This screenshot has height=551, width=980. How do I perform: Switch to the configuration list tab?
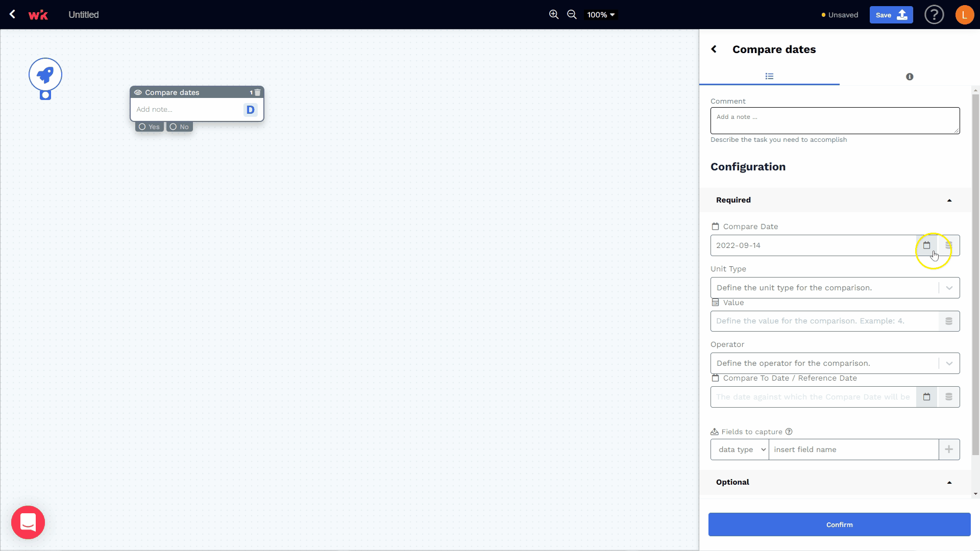(769, 77)
